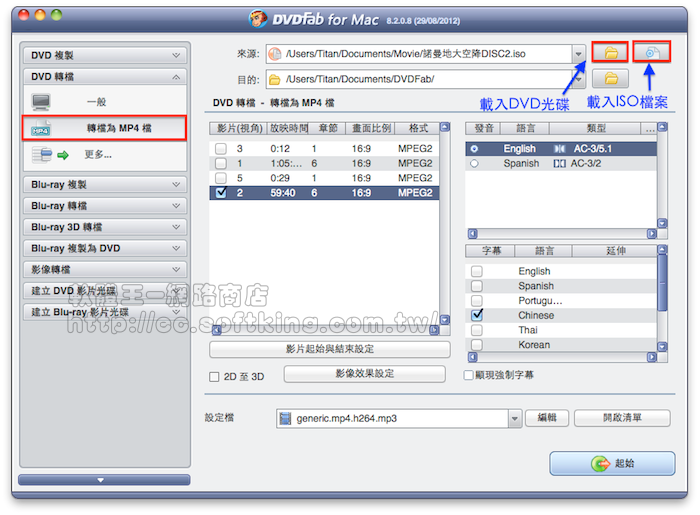Enable the 2D 至 3D checkbox

[214, 376]
